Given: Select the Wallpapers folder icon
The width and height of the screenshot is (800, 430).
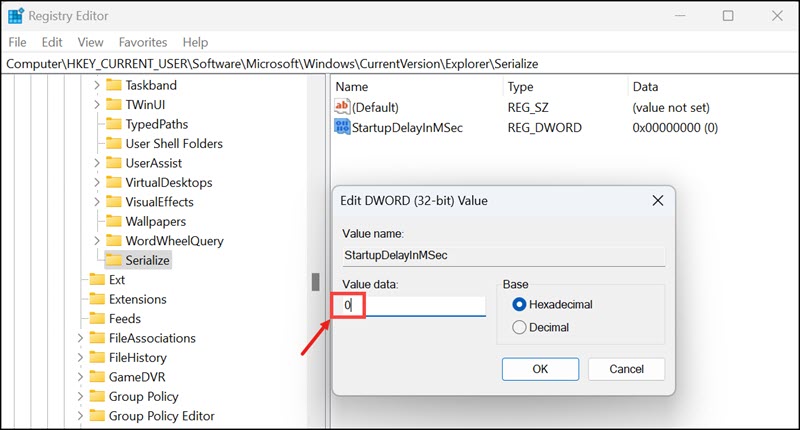Looking at the screenshot, I should pos(114,221).
